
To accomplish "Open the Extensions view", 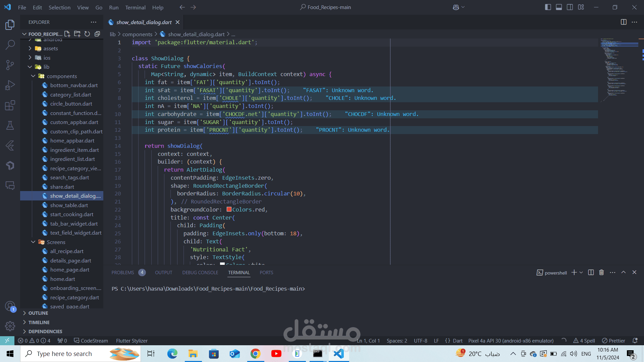I will tap(10, 105).
